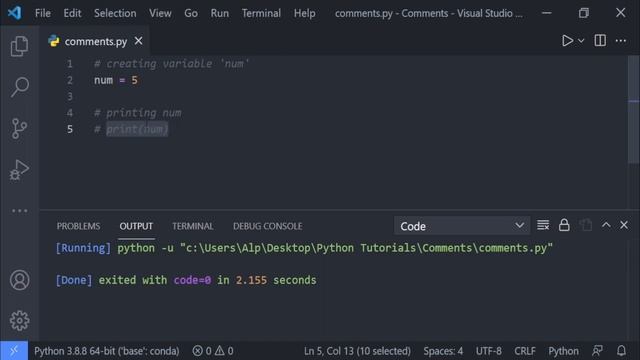This screenshot has height=360, width=640.
Task: Click the comment '# creating variable num'
Action: click(x=171, y=64)
